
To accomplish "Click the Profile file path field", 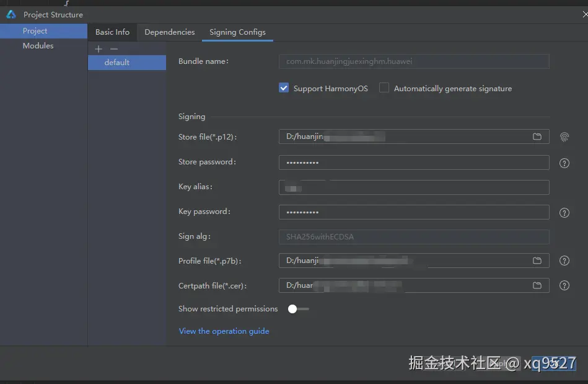I will pyautogui.click(x=414, y=261).
